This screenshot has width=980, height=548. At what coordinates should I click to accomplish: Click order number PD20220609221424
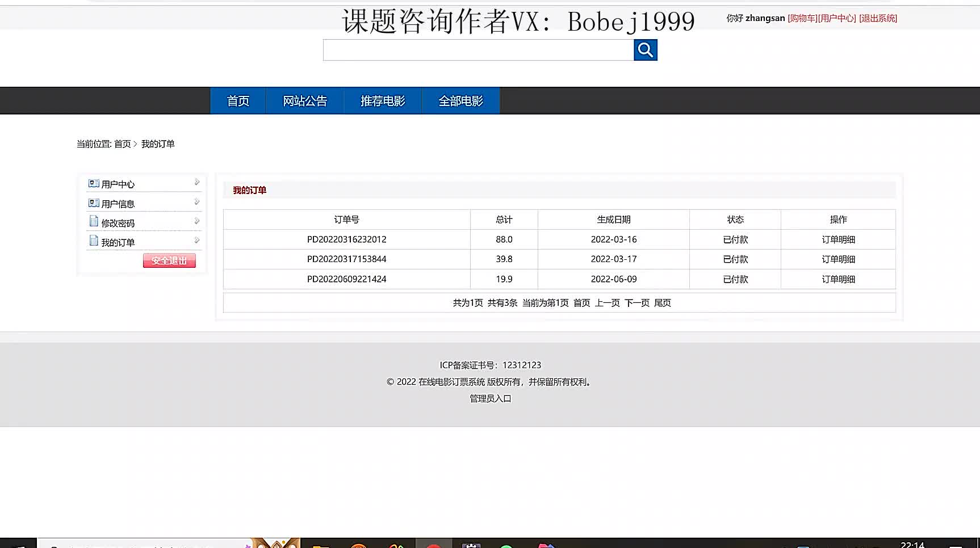tap(346, 279)
